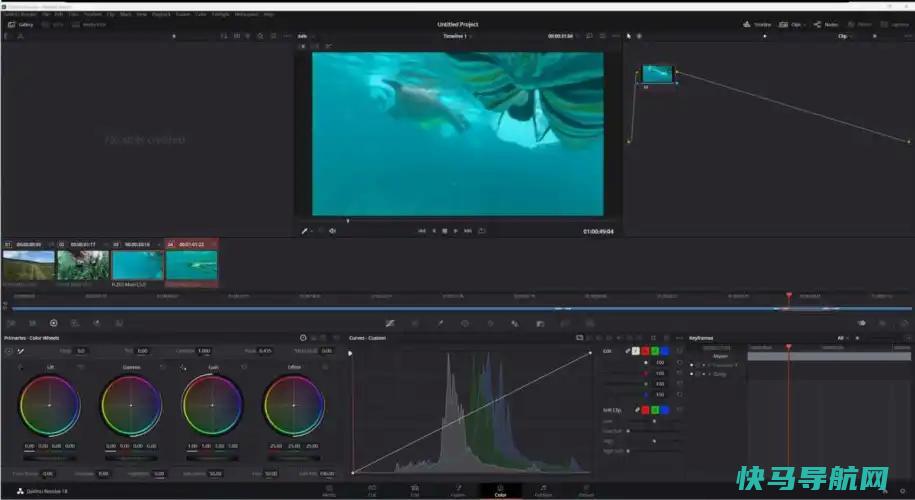Open the Gallery panel button
This screenshot has width=915, height=500.
[21, 25]
